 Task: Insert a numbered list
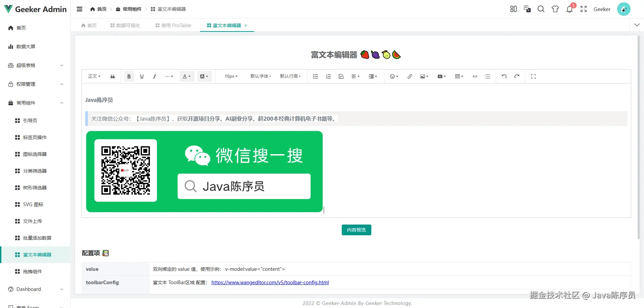pos(328,76)
